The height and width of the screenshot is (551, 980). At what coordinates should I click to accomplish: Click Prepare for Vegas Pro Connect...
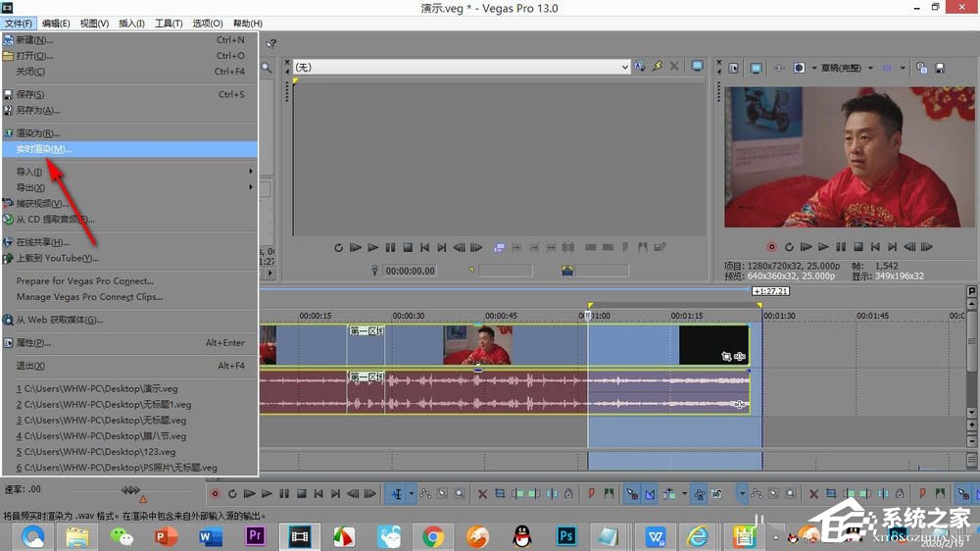tap(130, 280)
